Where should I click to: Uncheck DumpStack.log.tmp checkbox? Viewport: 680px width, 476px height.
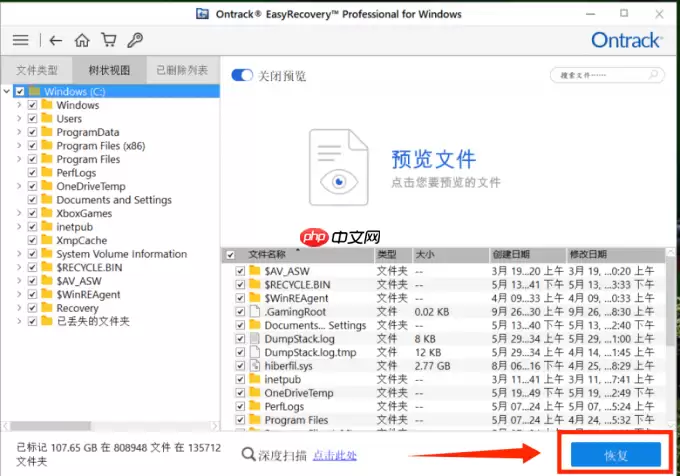pyautogui.click(x=240, y=352)
